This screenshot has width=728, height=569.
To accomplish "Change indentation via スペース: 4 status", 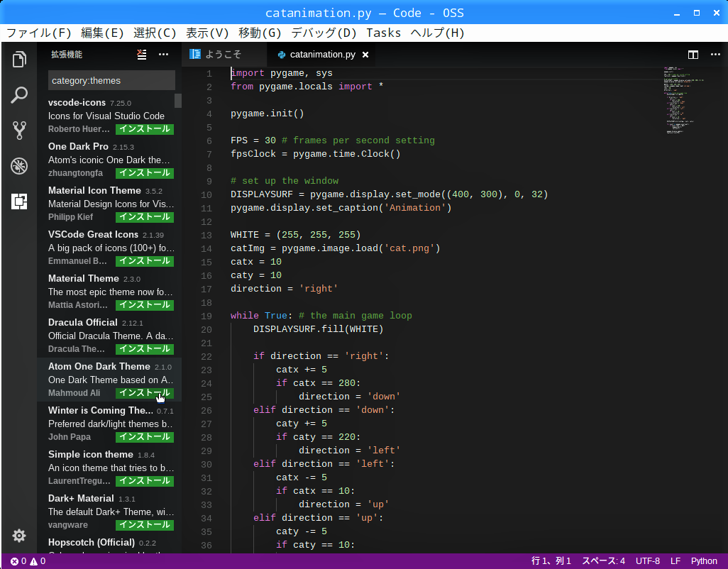I will [604, 561].
